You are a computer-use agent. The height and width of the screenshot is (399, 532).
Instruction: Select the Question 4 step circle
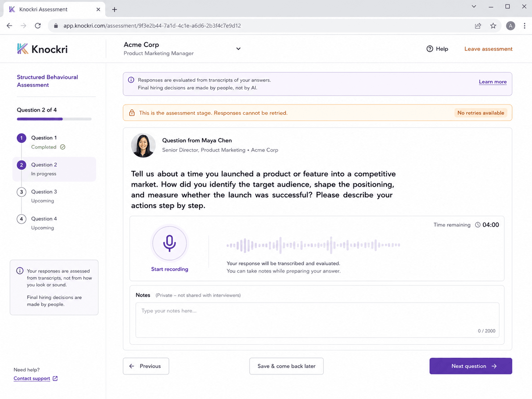pyautogui.click(x=21, y=219)
